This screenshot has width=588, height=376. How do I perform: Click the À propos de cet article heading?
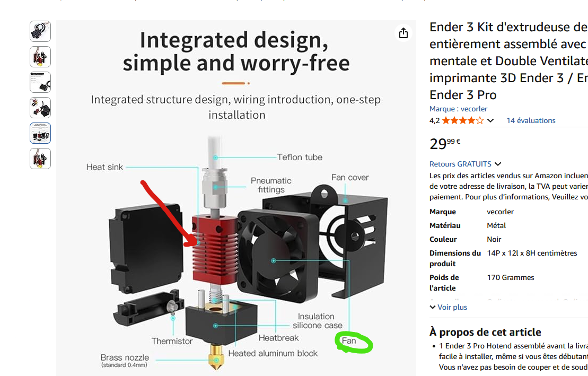[x=485, y=332]
